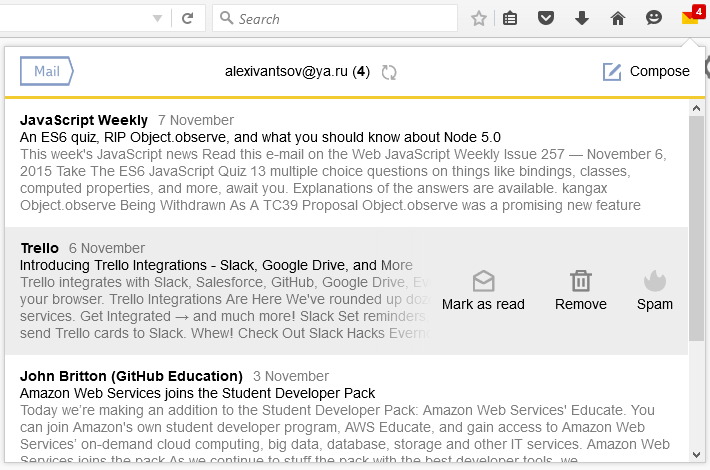Viewport: 710px width, 470px height.
Task: Go to the Home page icon
Action: click(x=618, y=19)
